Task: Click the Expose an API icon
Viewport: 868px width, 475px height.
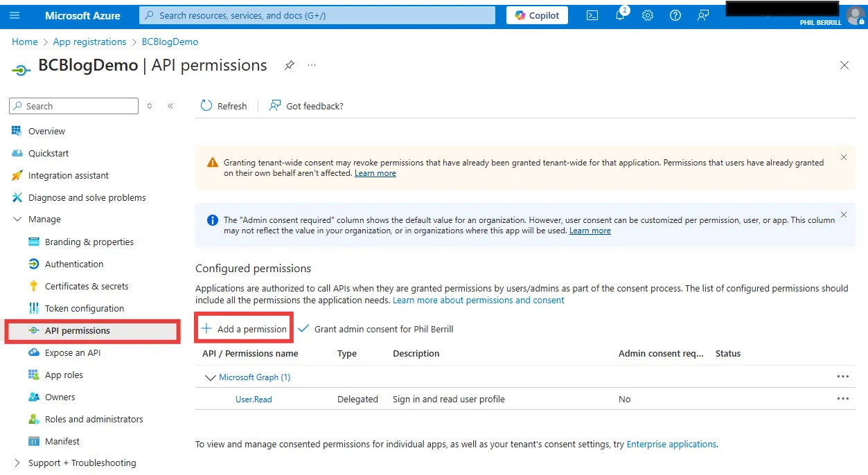Action: pyautogui.click(x=33, y=352)
